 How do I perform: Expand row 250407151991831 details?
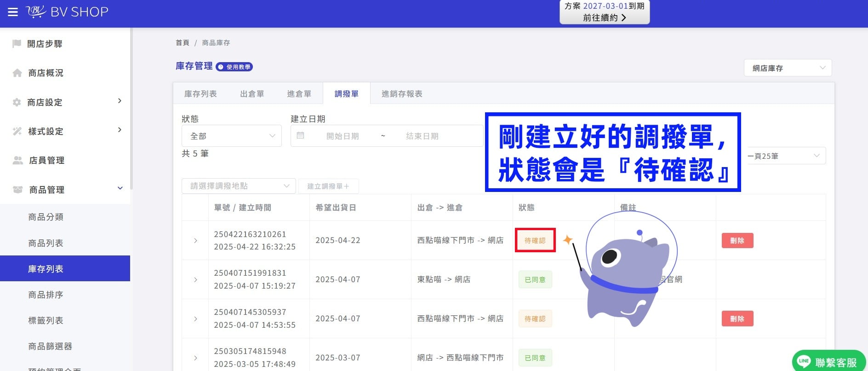(x=195, y=279)
